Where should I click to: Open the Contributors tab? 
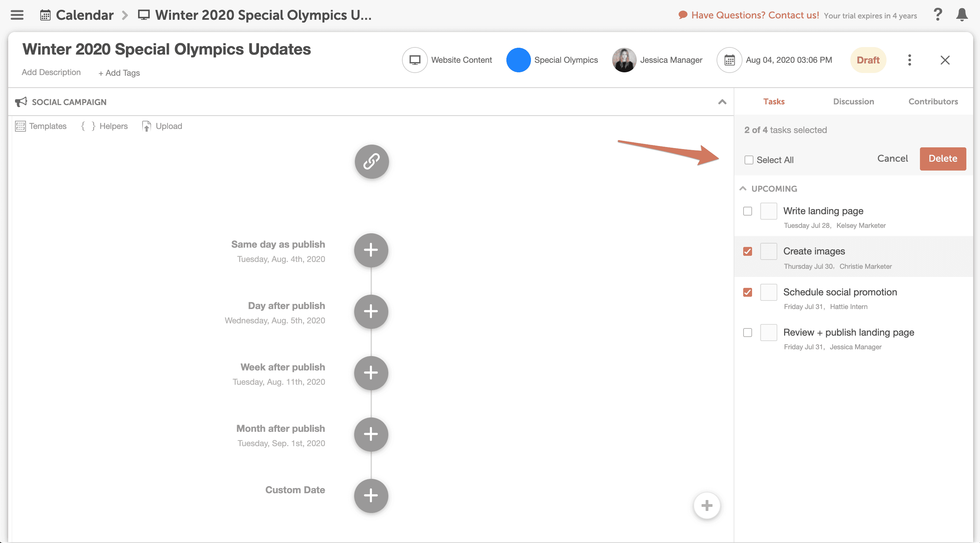pos(933,102)
